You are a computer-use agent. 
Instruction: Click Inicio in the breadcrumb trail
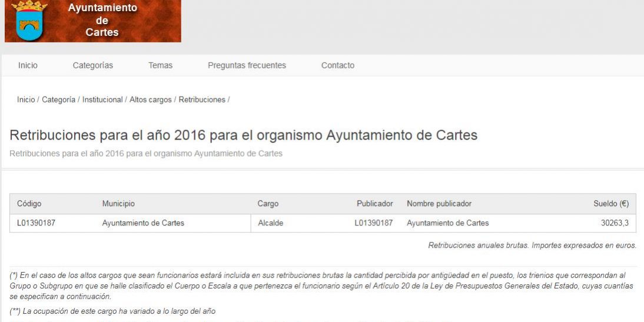[x=26, y=100]
